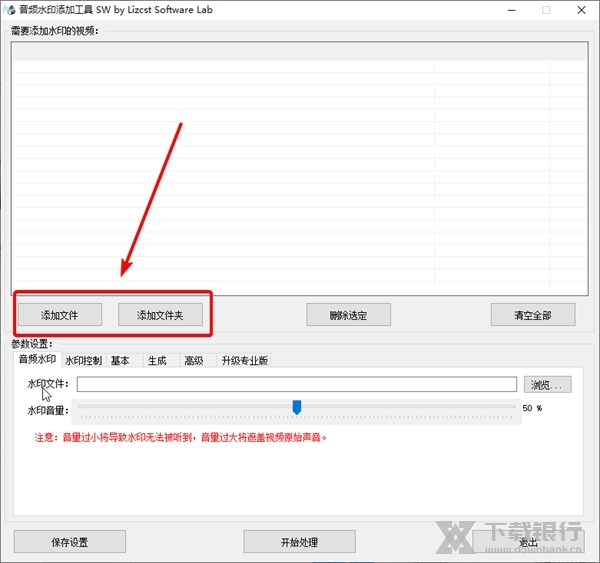Select the 升级专业版 tab

245,360
